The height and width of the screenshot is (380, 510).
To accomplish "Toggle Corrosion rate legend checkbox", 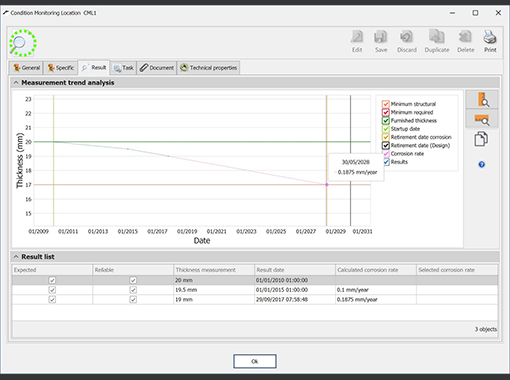I will [386, 154].
